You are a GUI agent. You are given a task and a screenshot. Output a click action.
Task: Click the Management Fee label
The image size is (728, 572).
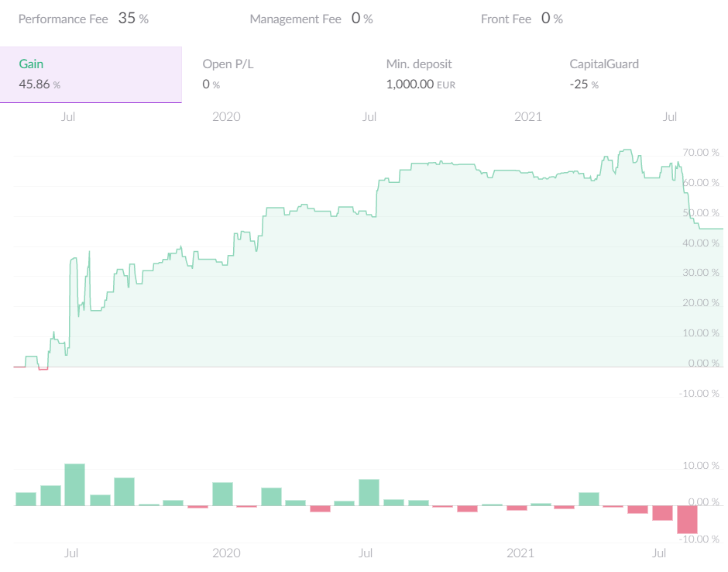pos(295,19)
